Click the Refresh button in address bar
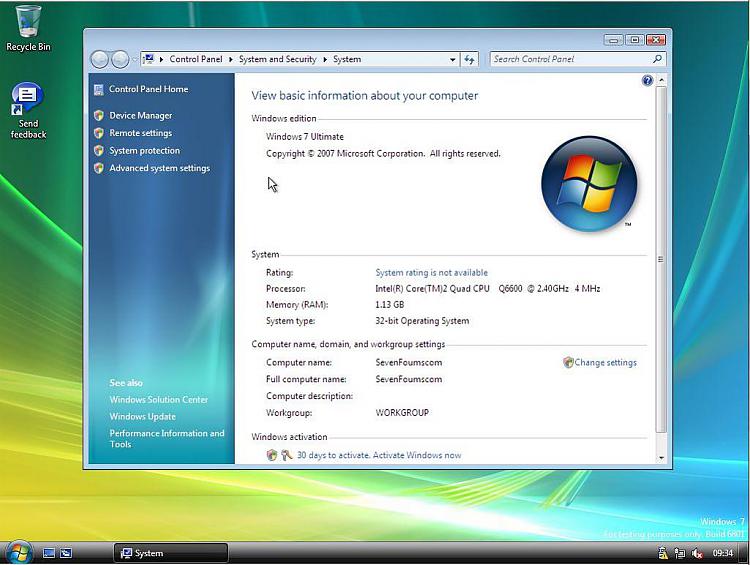 469,59
